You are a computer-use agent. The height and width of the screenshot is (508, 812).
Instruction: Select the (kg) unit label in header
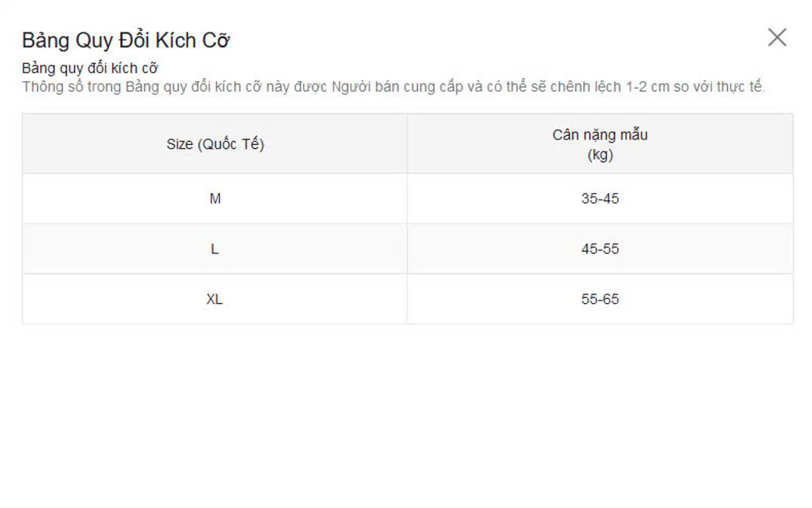click(x=600, y=154)
